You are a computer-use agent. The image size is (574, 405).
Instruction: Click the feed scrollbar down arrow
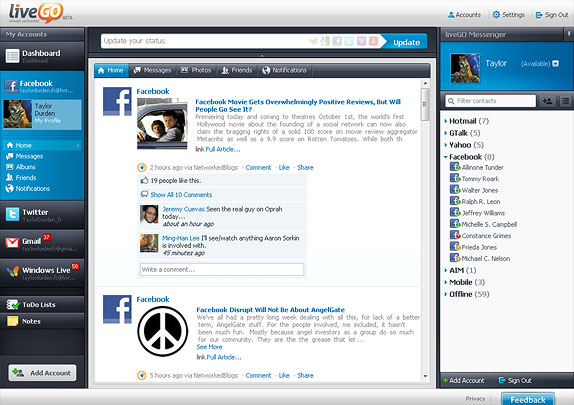click(x=425, y=376)
